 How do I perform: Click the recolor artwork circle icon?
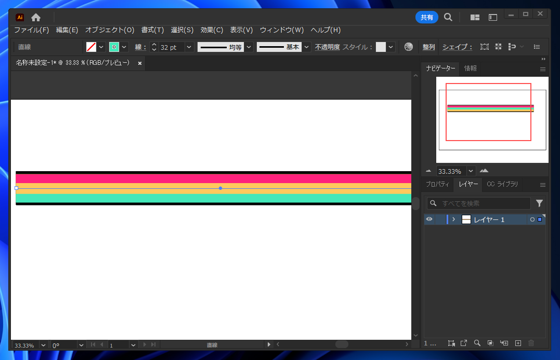coord(408,47)
